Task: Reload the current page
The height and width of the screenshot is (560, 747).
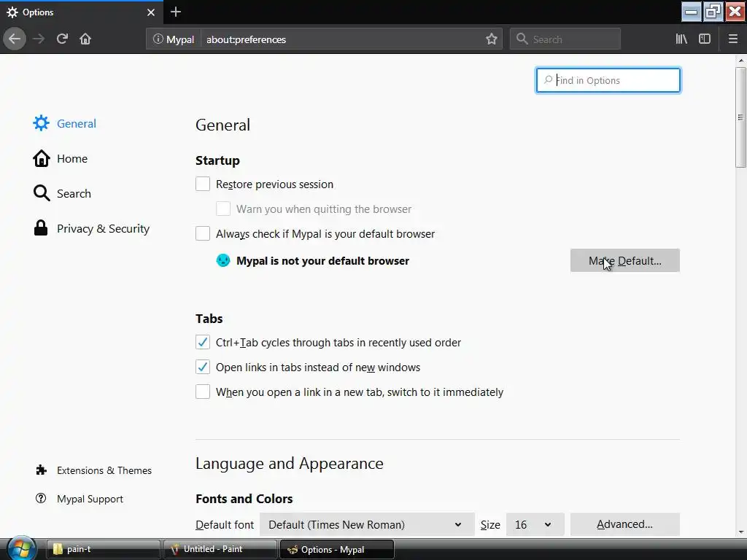Action: click(62, 39)
